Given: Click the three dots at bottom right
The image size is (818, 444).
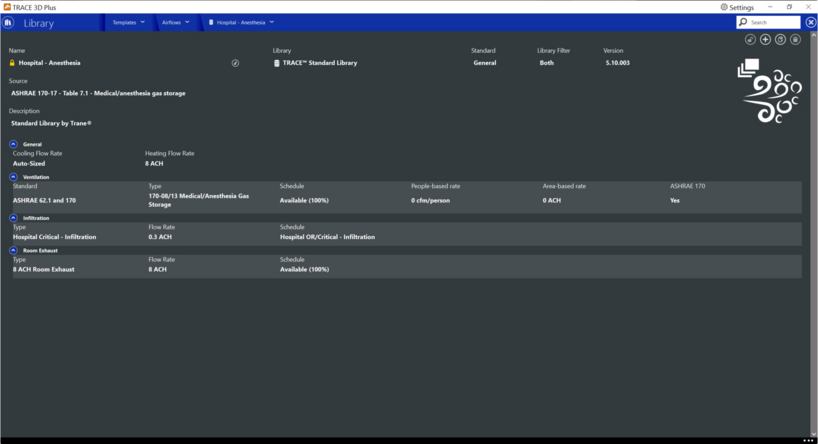Looking at the screenshot, I should [x=808, y=440].
